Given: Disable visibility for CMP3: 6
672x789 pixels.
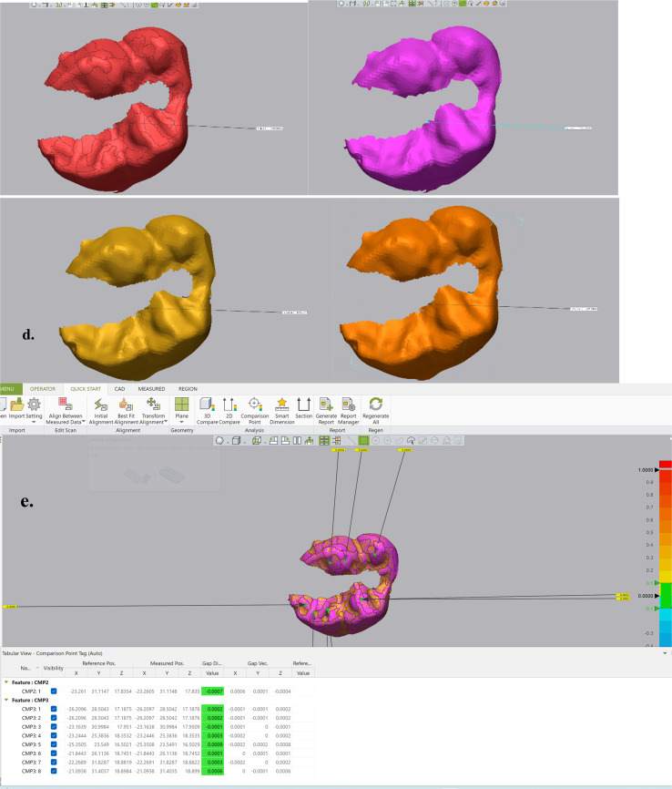Looking at the screenshot, I should 54,753.
